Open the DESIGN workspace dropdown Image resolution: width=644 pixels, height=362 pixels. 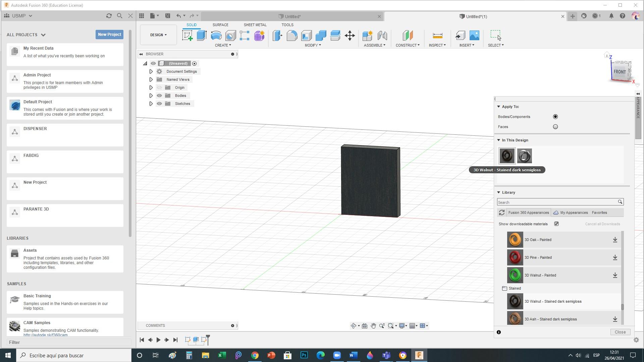pyautogui.click(x=158, y=35)
